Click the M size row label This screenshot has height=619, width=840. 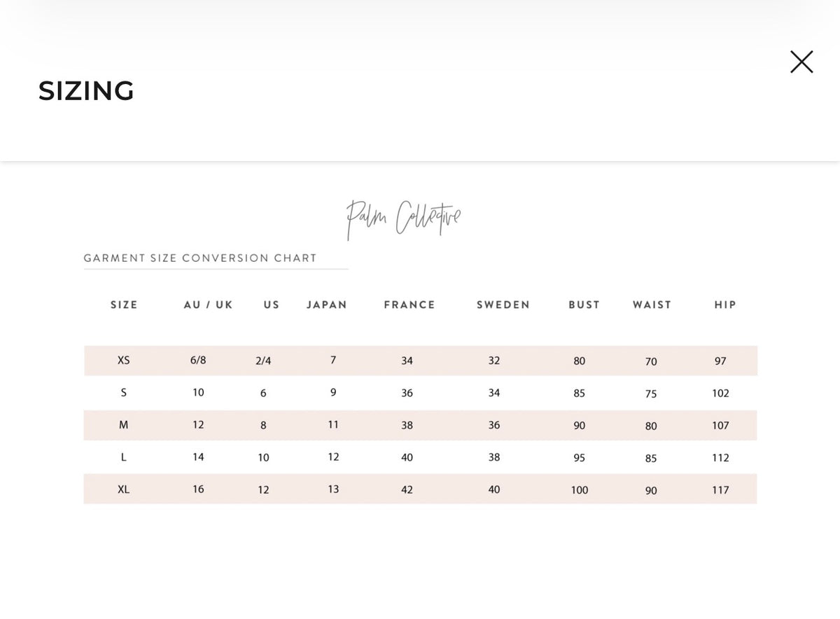click(124, 425)
